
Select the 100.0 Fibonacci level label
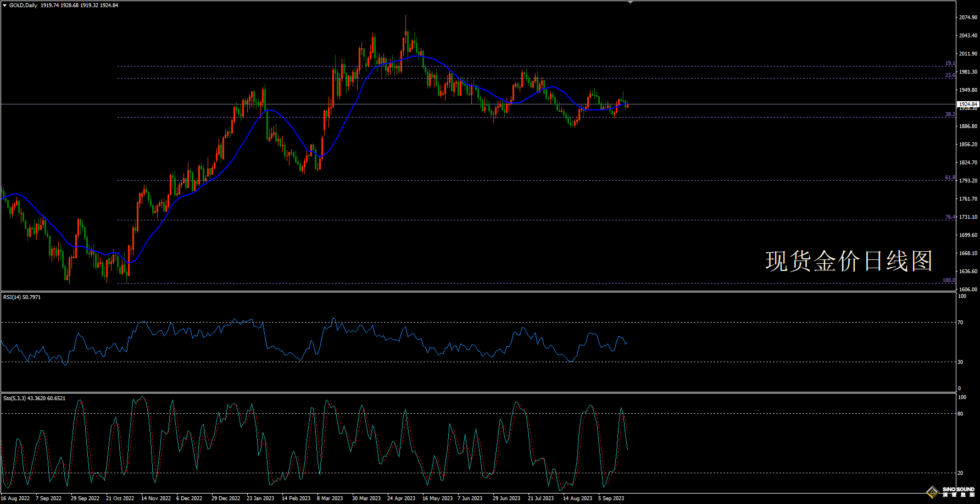(x=949, y=280)
